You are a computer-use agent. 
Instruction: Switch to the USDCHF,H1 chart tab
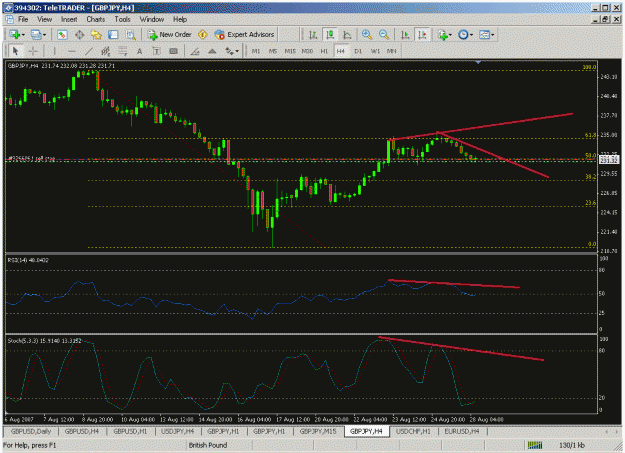pyautogui.click(x=413, y=431)
